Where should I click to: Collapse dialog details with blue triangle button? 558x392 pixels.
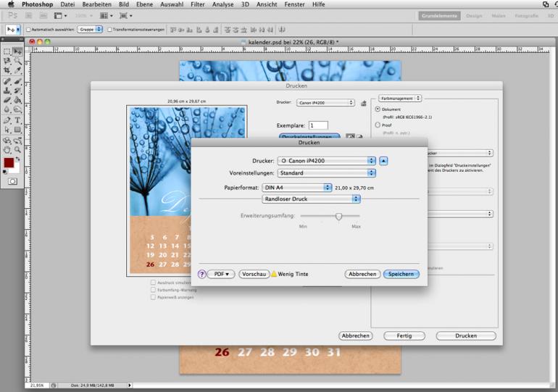tap(383, 161)
